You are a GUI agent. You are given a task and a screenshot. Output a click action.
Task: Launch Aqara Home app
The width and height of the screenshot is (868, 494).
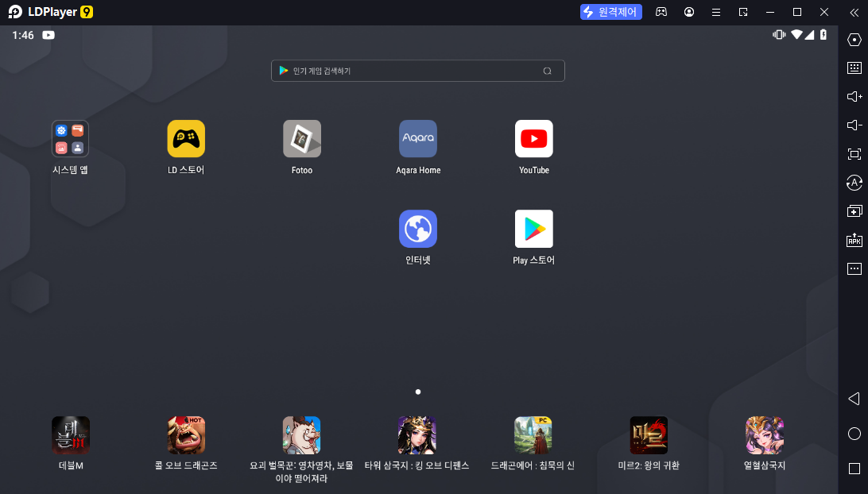(418, 139)
